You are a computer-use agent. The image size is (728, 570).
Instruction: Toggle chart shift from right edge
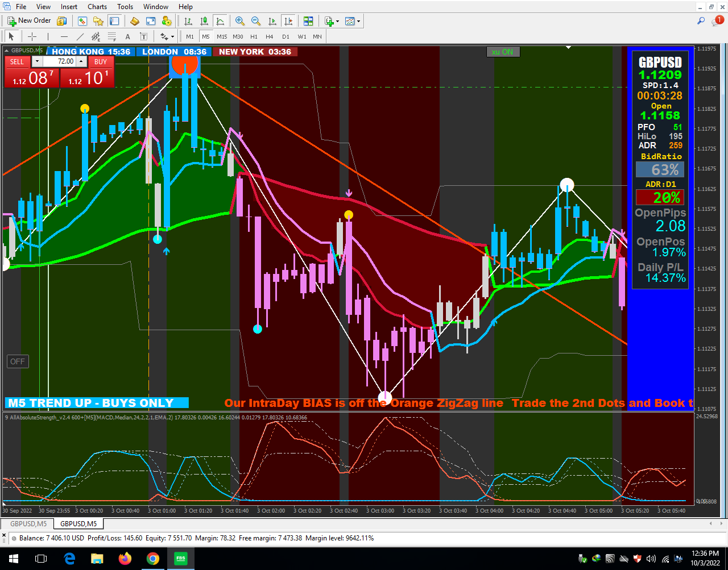[288, 21]
